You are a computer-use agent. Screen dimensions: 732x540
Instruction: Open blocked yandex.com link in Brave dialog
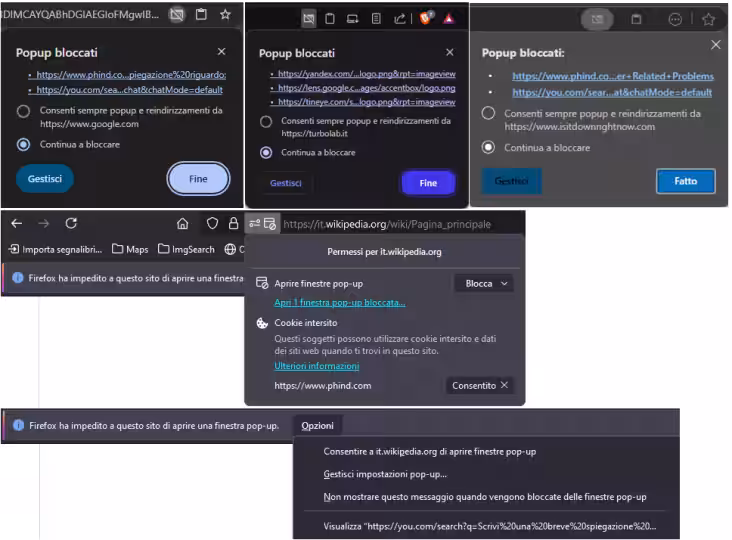tap(367, 74)
